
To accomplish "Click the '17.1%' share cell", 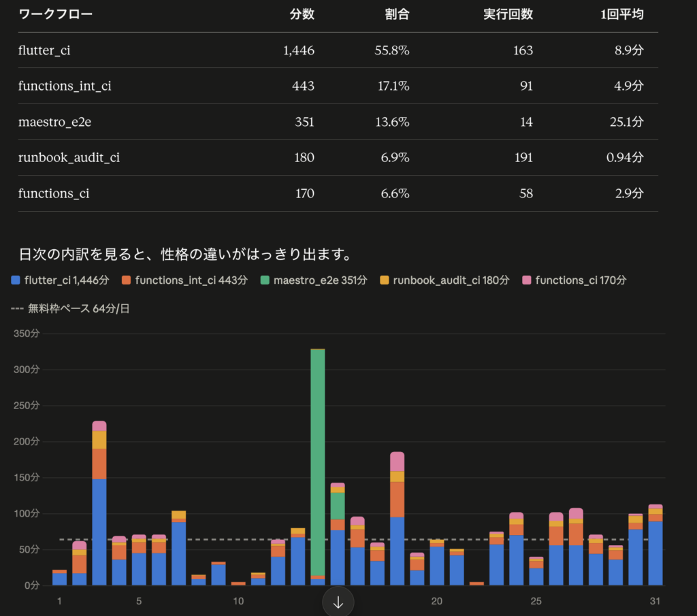I will 393,86.
